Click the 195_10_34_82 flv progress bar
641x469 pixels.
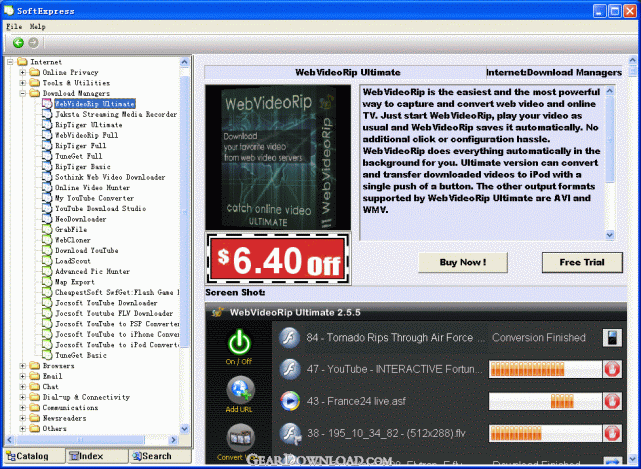(545, 433)
